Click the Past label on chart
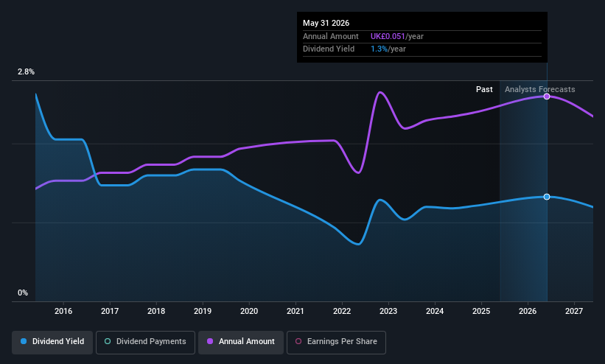Image resolution: width=605 pixels, height=364 pixels. coord(484,90)
